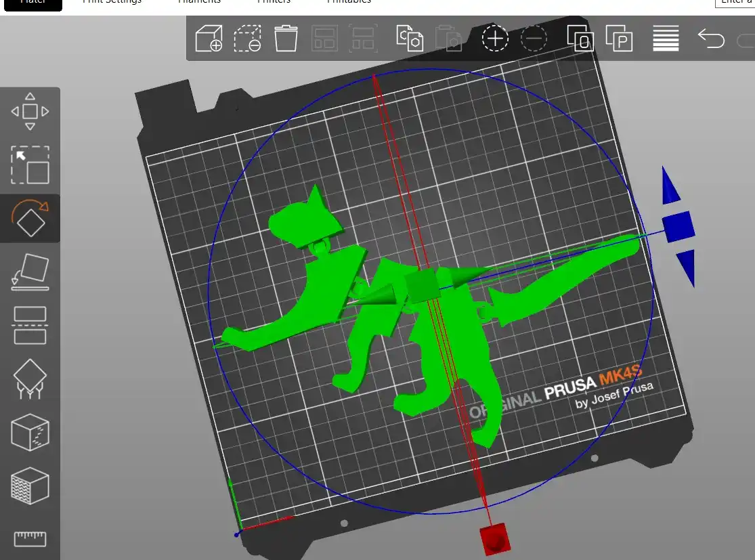
Task: Click the Delete selected object icon
Action: coord(248,39)
